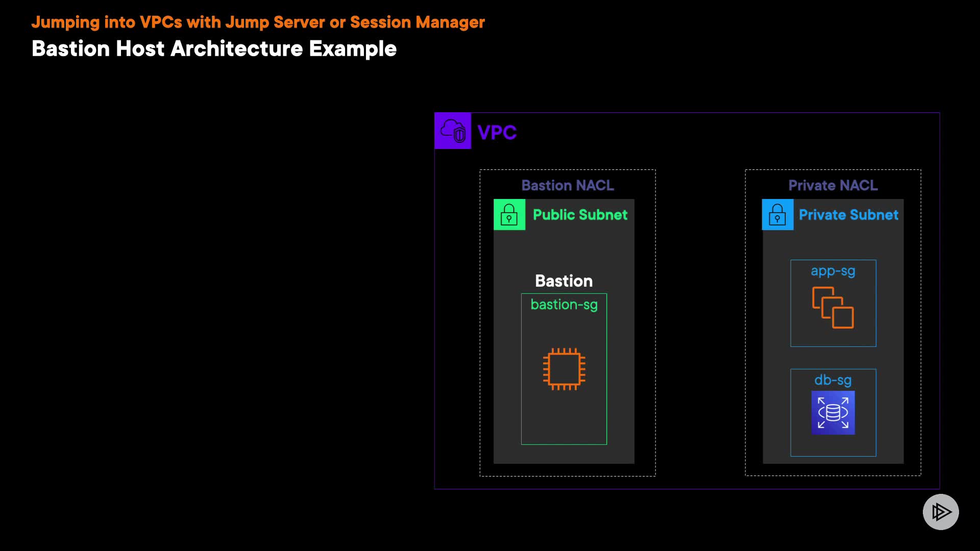Screen dimensions: 980x551
Task: Select the Public Subnet label
Action: point(580,215)
